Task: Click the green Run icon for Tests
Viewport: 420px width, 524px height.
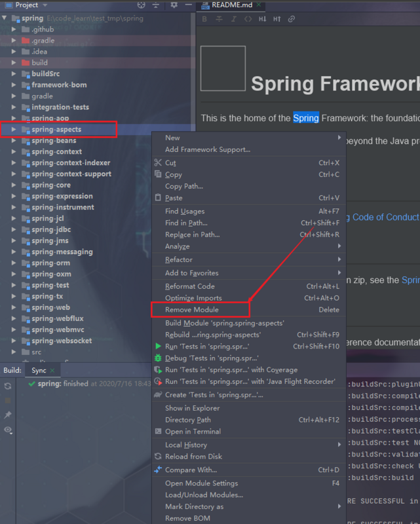Action: click(158, 346)
